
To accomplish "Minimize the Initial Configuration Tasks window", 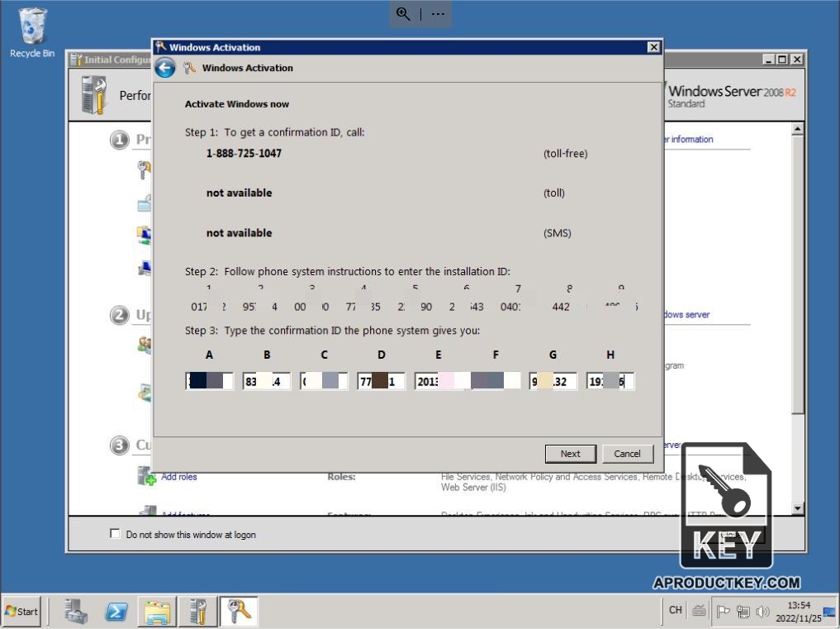I will coord(769,59).
